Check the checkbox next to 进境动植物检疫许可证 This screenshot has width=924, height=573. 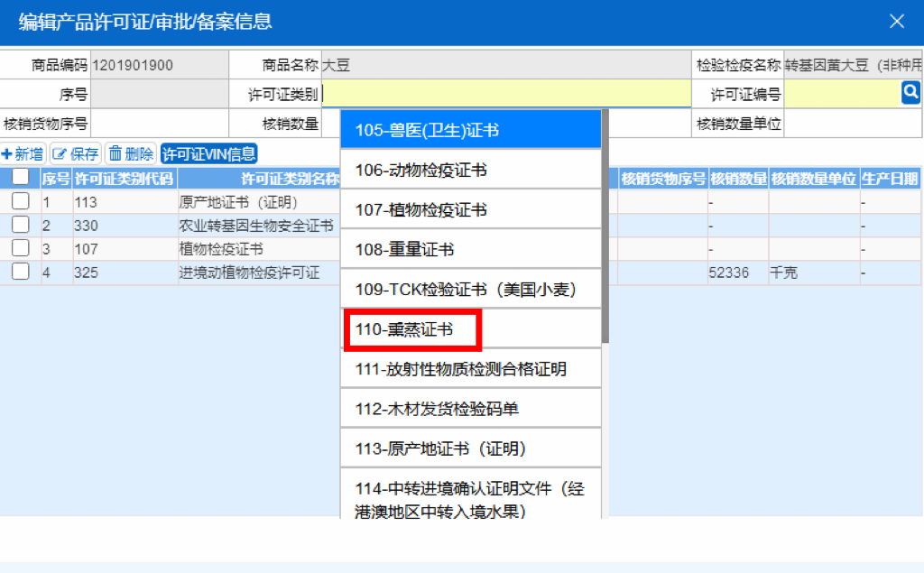tap(20, 272)
